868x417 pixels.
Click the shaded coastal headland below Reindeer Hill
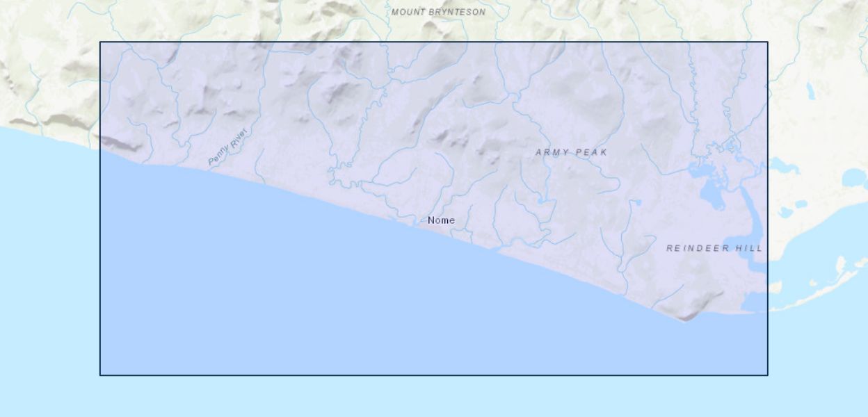[693, 309]
